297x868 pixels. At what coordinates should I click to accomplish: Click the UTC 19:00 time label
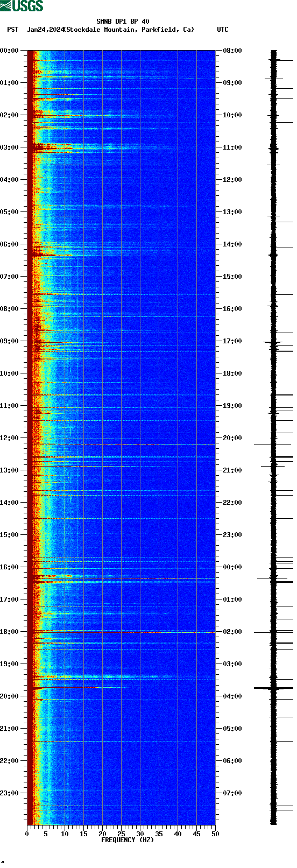pyautogui.click(x=232, y=406)
